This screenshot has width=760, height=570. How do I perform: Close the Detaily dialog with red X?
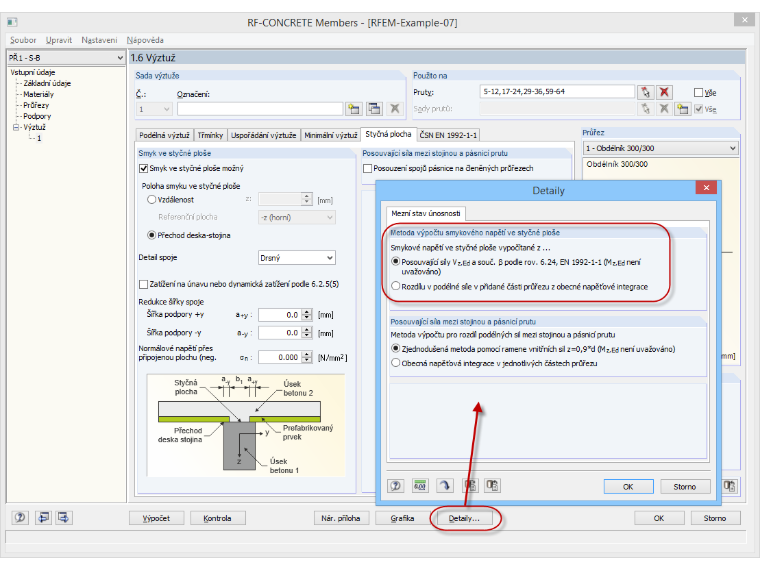pos(706,188)
